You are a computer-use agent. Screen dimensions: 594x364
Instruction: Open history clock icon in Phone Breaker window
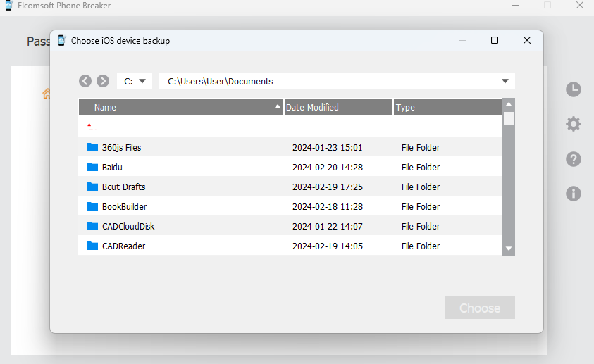pos(574,89)
